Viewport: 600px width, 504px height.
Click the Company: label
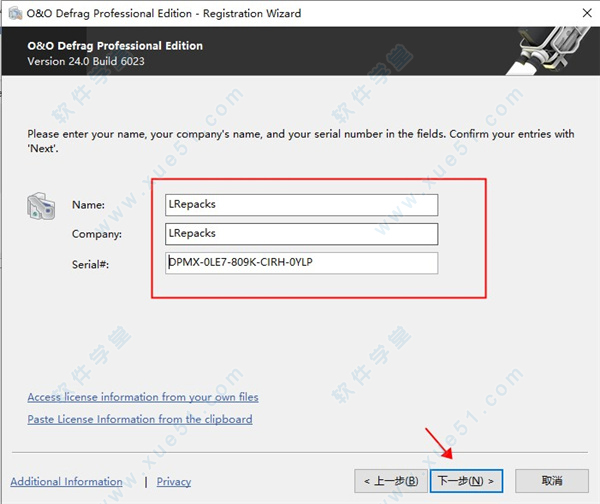(x=97, y=235)
